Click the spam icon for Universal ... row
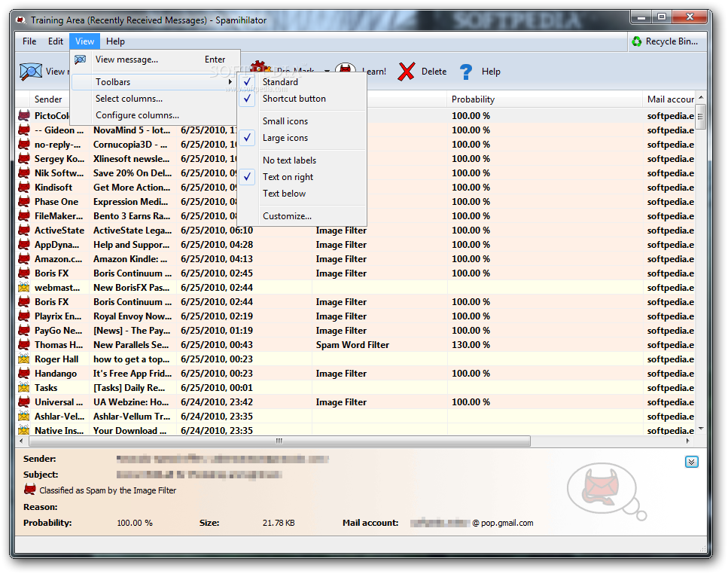The image size is (728, 574). coord(23,402)
